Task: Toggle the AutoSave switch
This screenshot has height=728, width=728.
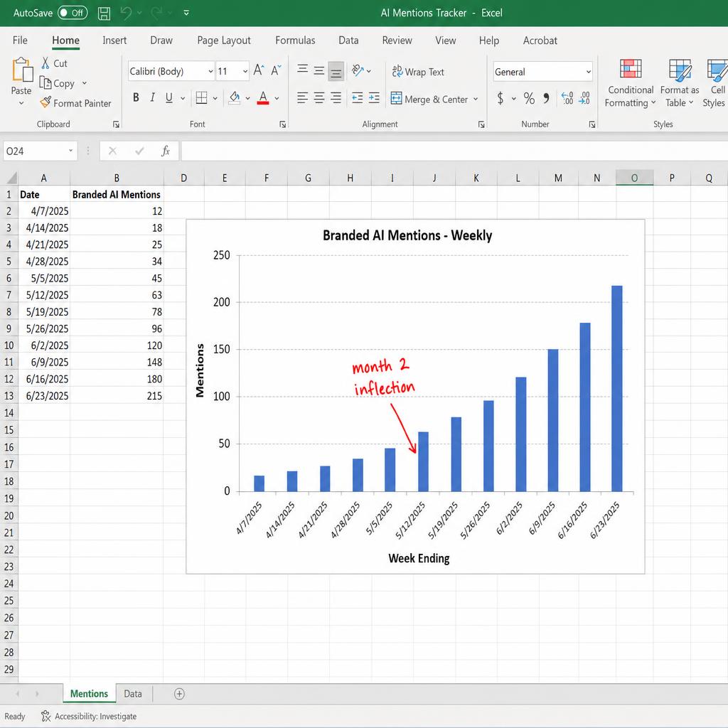Action: [73, 13]
